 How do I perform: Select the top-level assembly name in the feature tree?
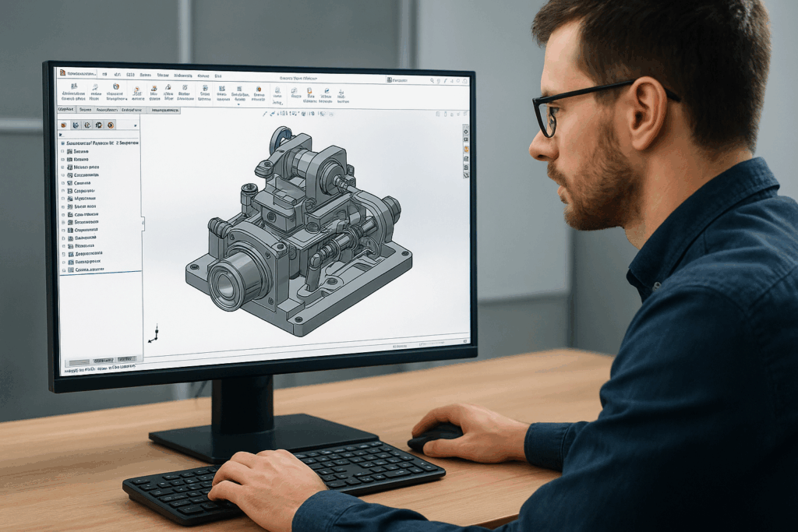[x=101, y=144]
